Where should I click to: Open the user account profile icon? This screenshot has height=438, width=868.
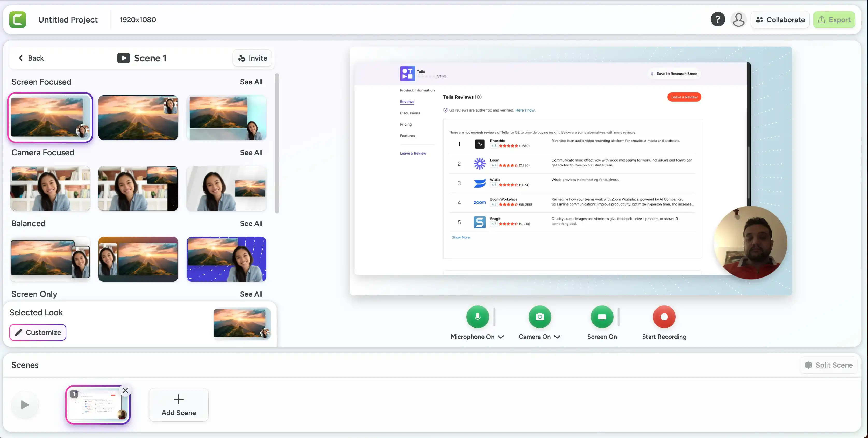pyautogui.click(x=738, y=19)
